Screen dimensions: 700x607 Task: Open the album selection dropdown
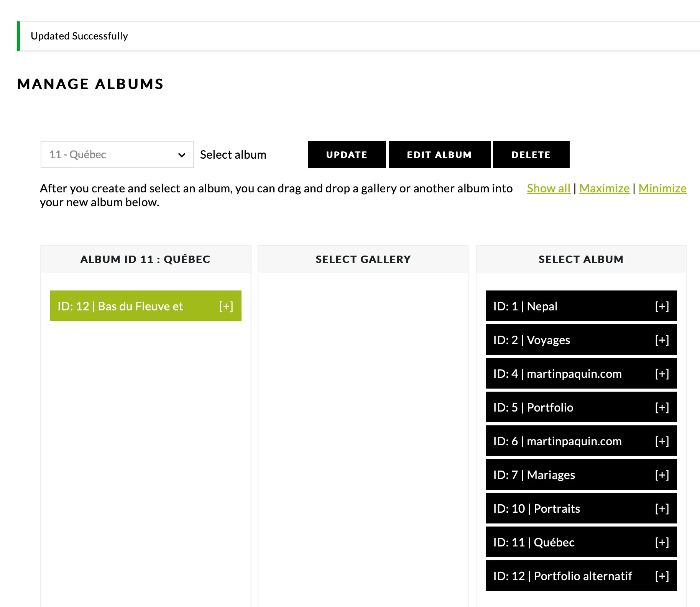pyautogui.click(x=117, y=154)
